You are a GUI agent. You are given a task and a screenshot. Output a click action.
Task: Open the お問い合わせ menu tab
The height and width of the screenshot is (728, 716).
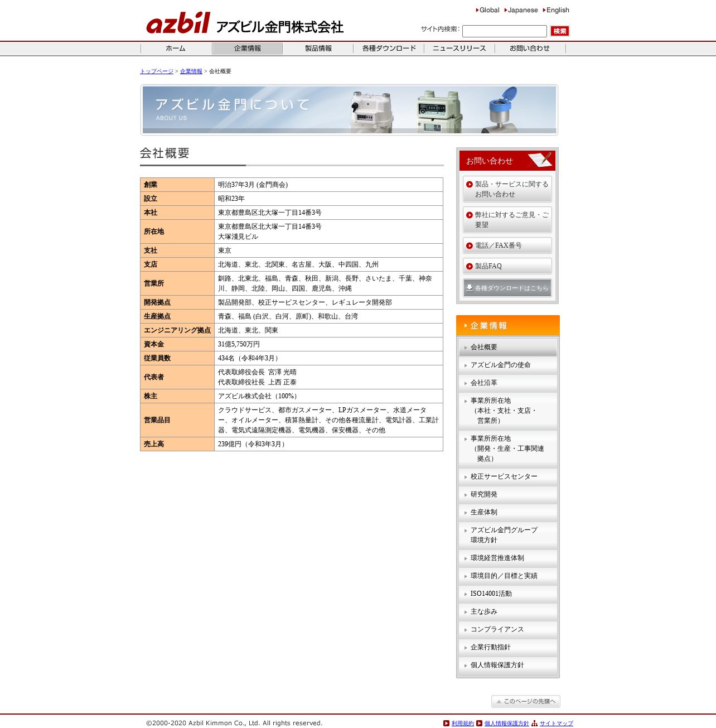(530, 49)
